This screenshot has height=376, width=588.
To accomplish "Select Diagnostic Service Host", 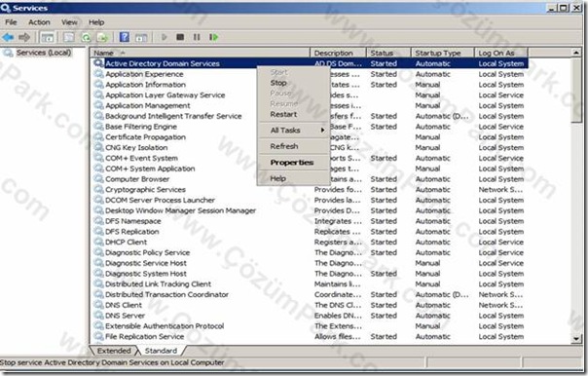I will pyautogui.click(x=146, y=263).
